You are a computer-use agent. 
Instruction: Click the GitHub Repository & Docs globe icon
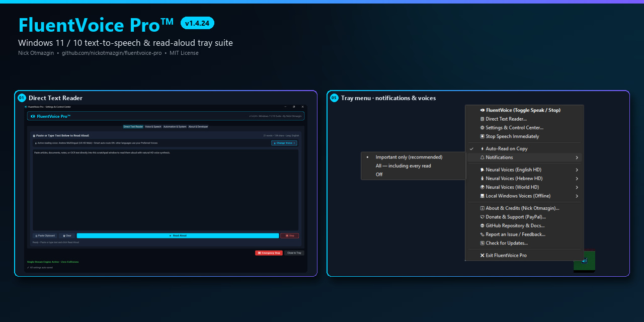pos(482,226)
